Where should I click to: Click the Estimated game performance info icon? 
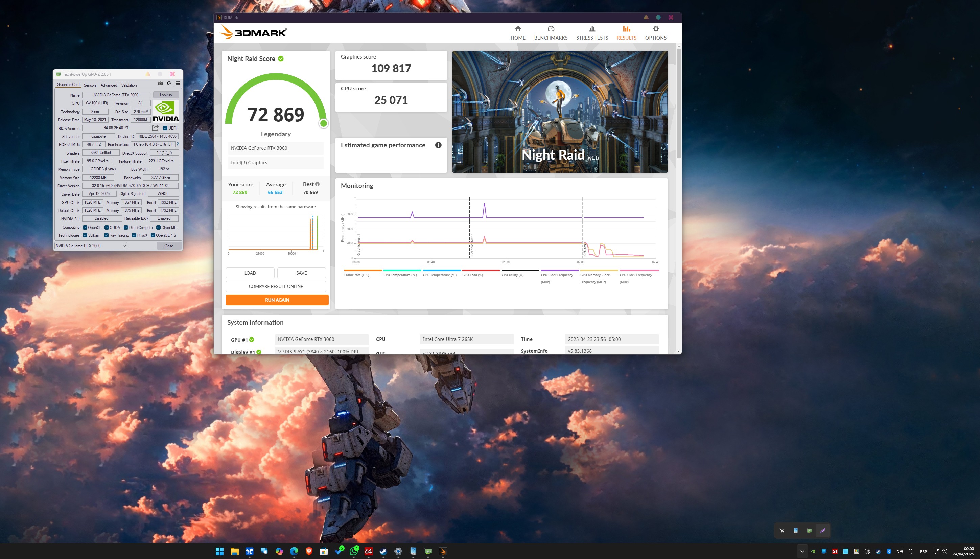click(x=438, y=145)
